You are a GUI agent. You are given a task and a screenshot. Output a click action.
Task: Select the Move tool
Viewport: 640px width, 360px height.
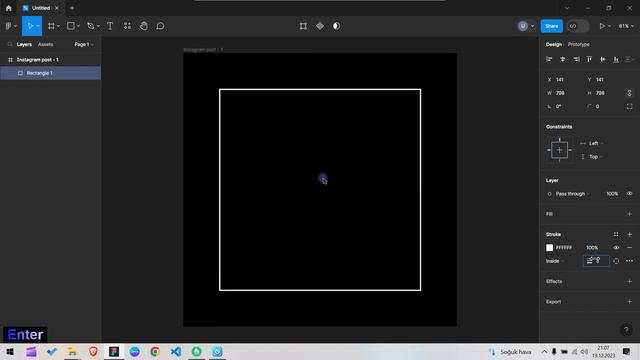coord(30,26)
